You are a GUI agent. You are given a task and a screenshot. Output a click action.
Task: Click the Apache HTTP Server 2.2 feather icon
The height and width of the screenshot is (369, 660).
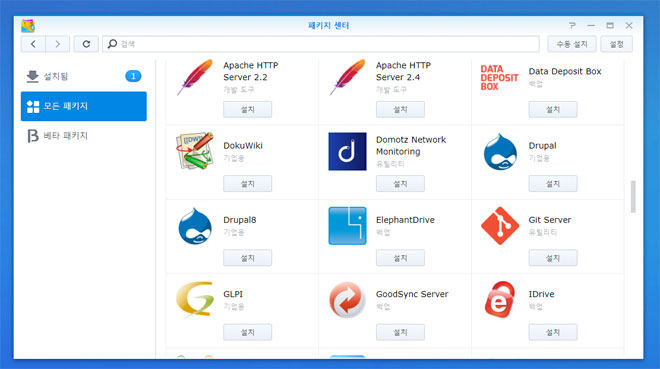pyautogui.click(x=194, y=77)
